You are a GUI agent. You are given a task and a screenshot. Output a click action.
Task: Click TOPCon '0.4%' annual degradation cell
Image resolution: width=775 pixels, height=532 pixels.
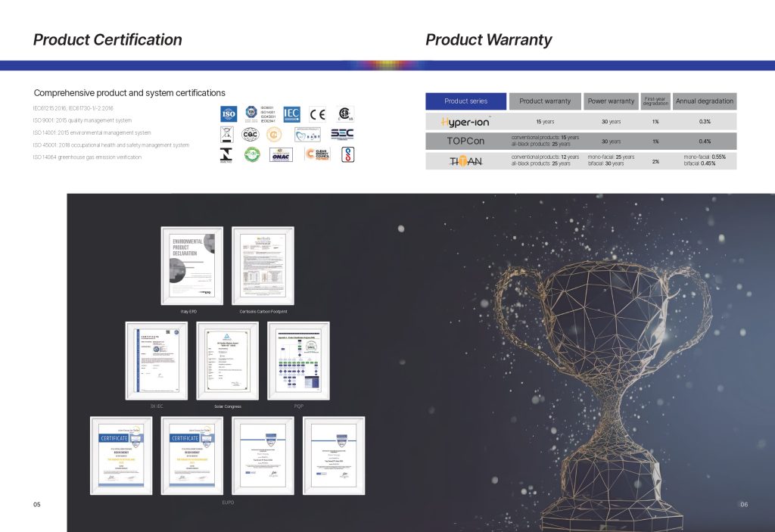tap(705, 142)
